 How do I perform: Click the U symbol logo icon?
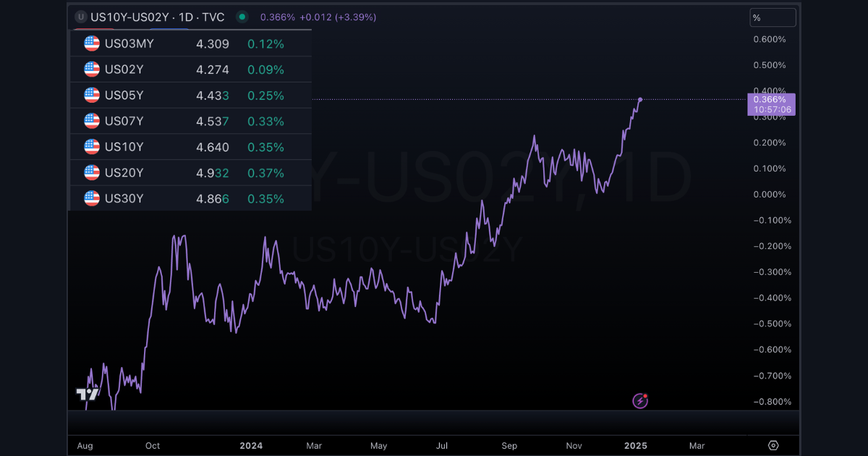coord(80,17)
